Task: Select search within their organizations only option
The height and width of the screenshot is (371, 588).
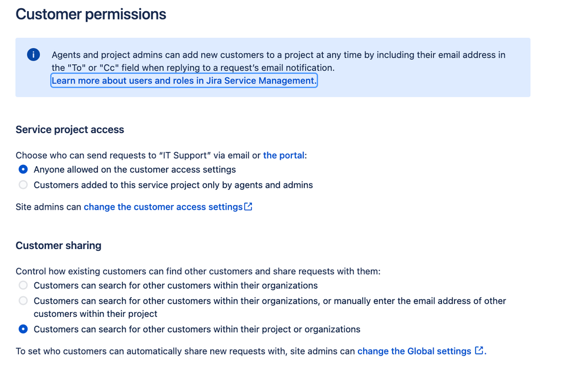Action: pyautogui.click(x=23, y=286)
